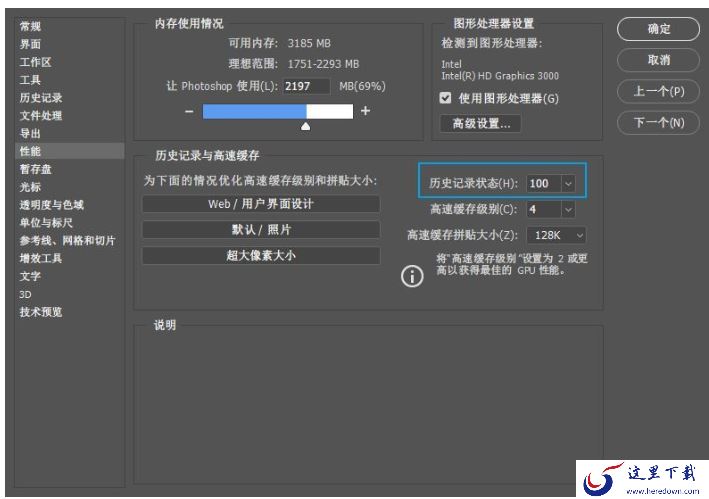
Task: Click the 历史记录状态 value field 100
Action: 544,184
